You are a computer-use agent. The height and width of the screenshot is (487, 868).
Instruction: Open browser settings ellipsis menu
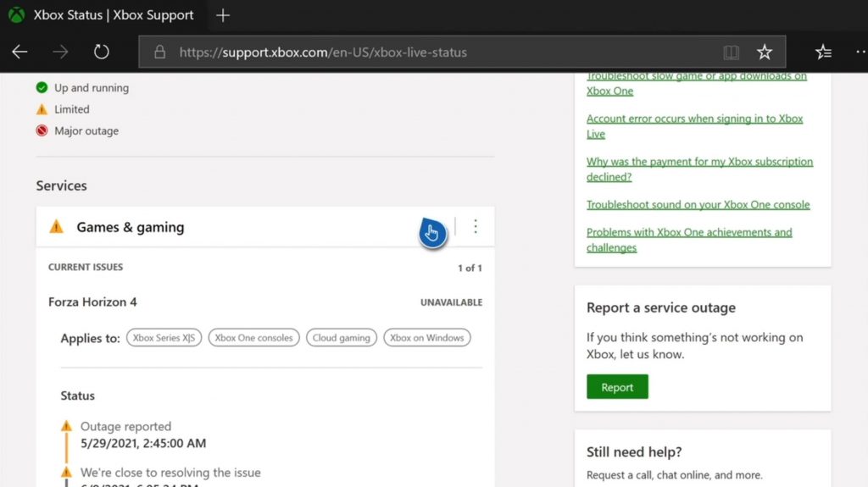[861, 52]
